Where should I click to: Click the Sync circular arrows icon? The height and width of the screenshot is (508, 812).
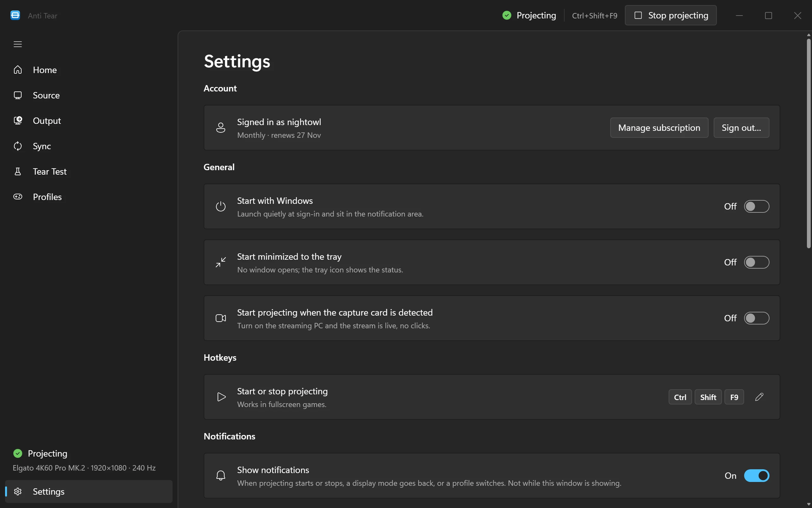coord(18,146)
